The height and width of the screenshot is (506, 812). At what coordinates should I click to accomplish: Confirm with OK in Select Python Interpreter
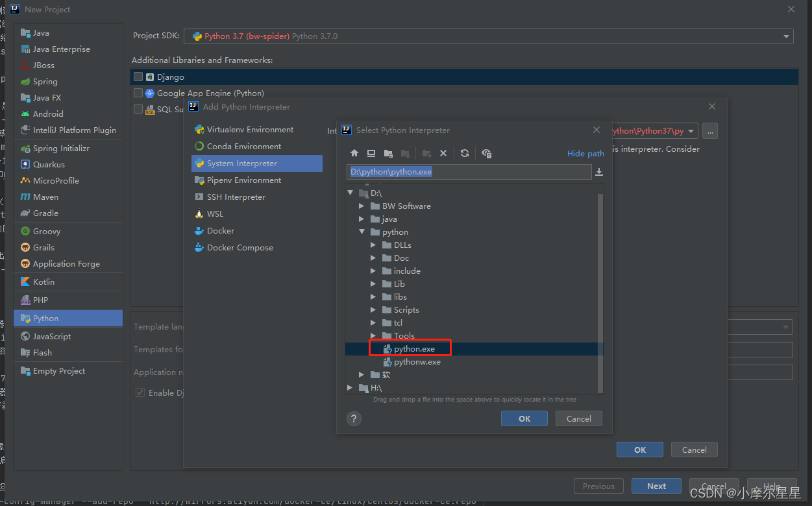[x=524, y=419]
